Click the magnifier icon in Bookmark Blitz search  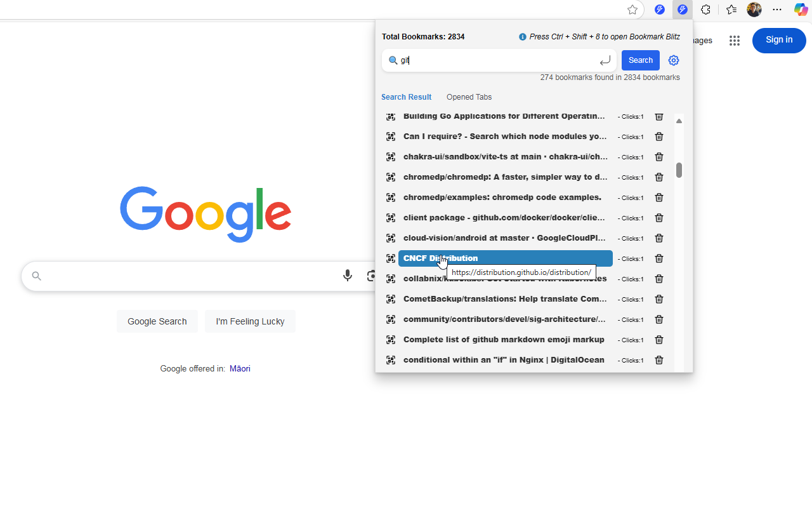pos(393,60)
